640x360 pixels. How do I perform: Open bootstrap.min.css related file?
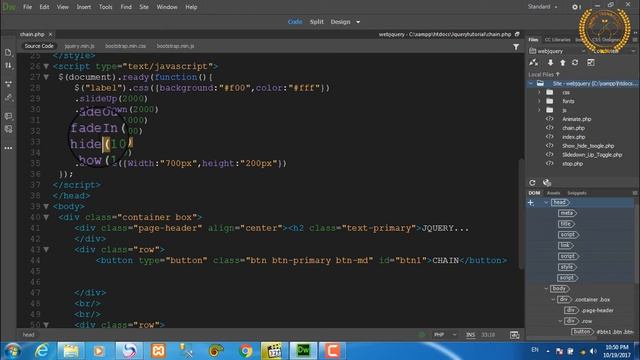pos(125,46)
